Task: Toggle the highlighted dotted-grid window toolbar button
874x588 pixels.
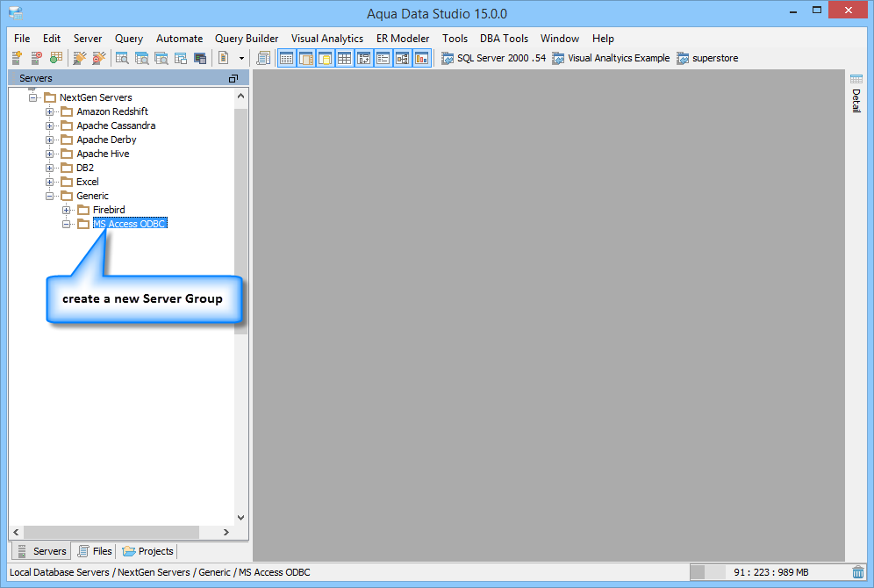Action: coord(287,58)
